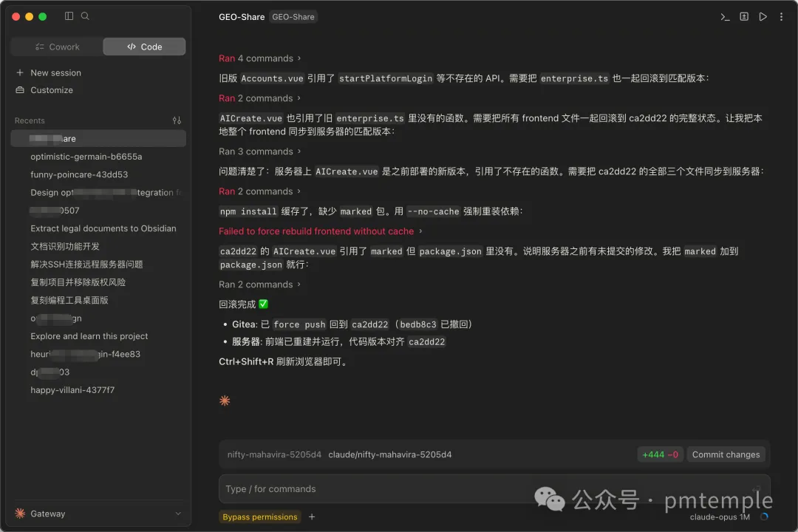Screen dimensions: 798x532
Task: Click the loading spinner beside claude-opus 1M
Action: click(764, 516)
